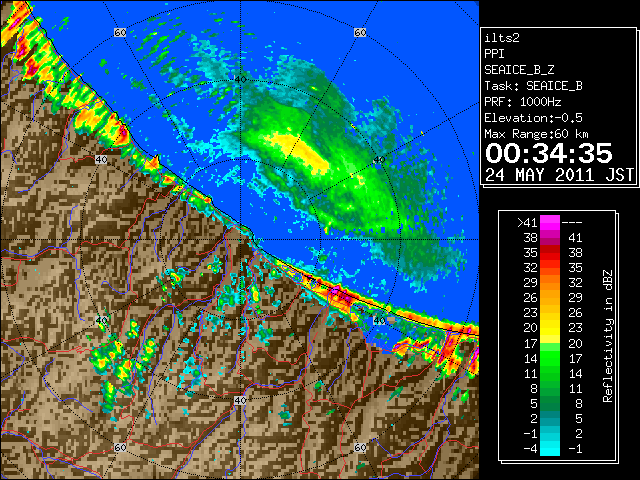Click the yellow 20 dBZ legend color band
Screen dimensions: 640x480
550,328
